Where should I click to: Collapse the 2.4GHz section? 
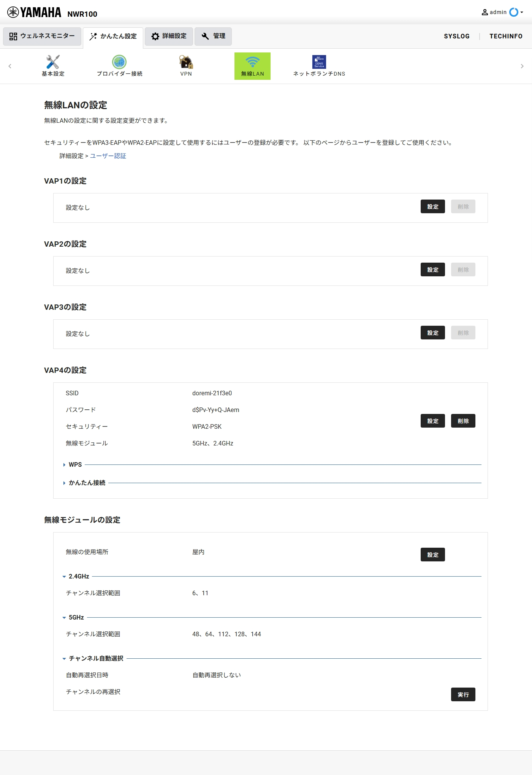(x=76, y=576)
